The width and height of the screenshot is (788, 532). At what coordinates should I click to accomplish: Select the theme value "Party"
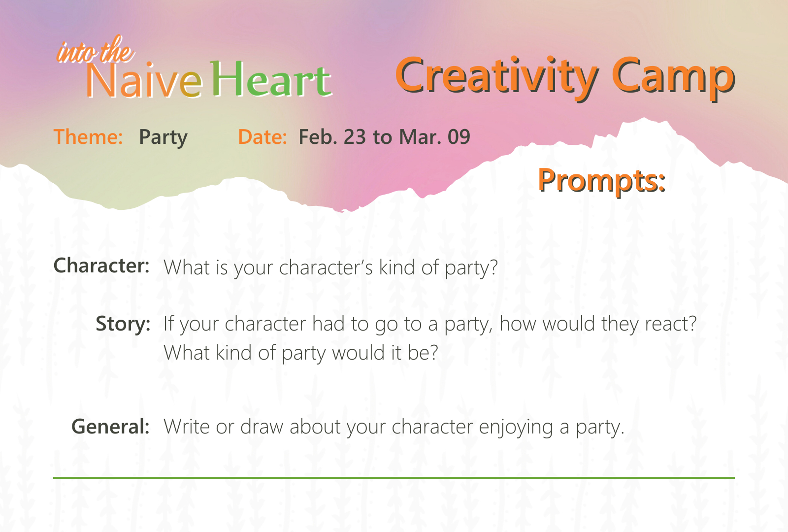tap(163, 137)
